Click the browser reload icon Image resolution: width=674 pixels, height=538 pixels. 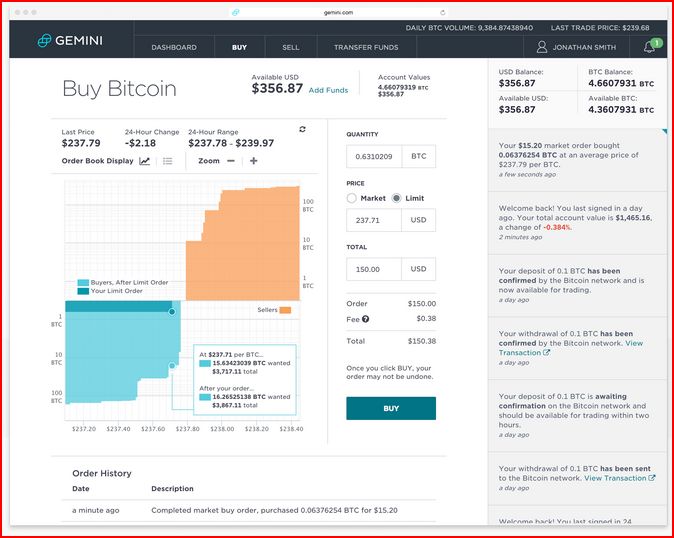443,12
